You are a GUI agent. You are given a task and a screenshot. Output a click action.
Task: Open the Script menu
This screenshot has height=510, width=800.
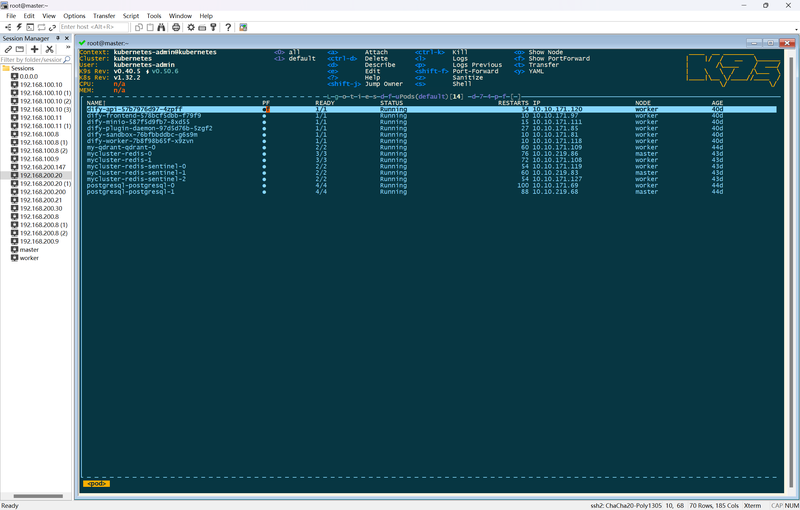point(131,16)
